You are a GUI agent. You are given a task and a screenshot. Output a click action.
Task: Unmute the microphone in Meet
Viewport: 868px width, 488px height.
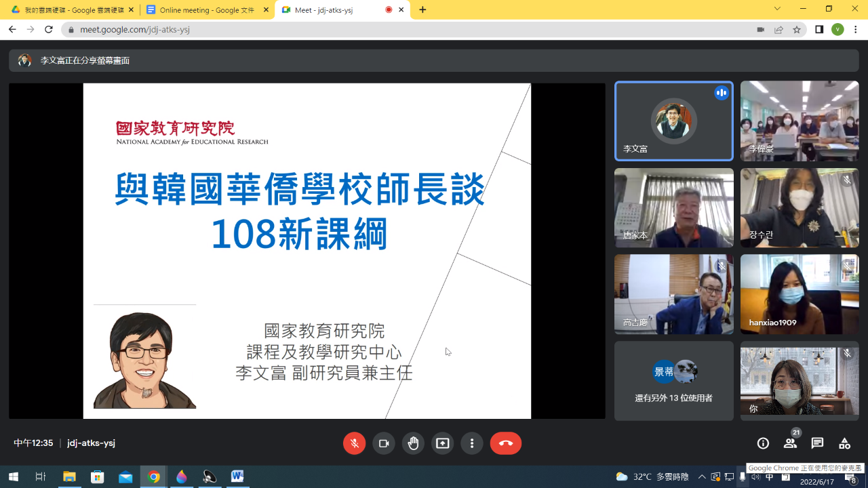(354, 443)
